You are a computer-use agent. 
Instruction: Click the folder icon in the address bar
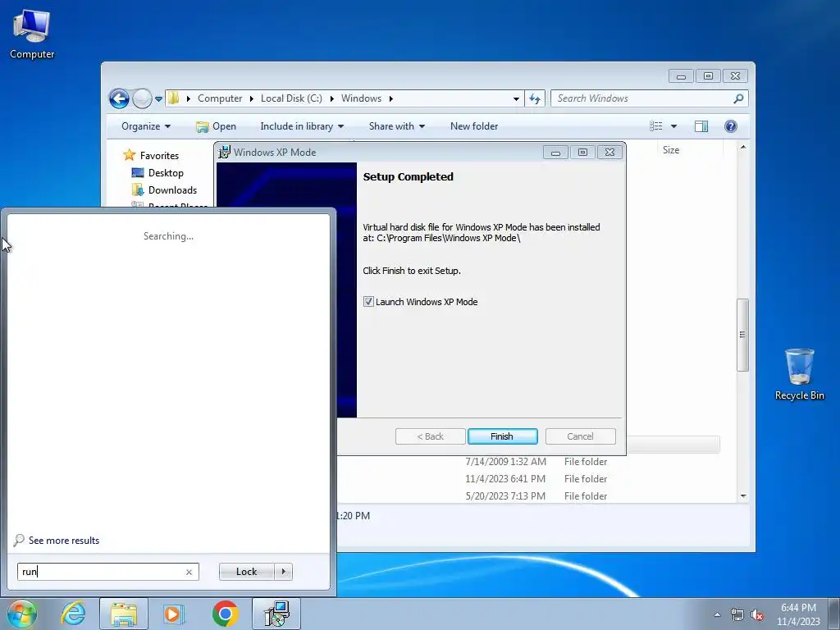[174, 98]
